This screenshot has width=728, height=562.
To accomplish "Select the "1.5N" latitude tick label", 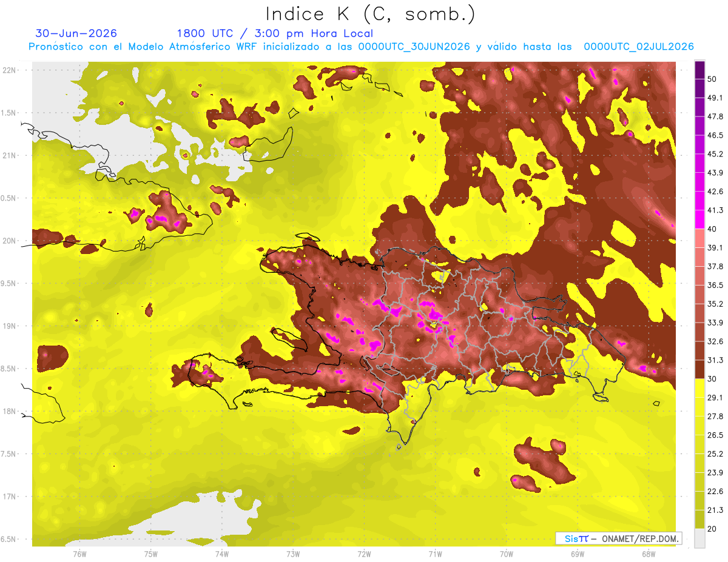I will click(8, 113).
